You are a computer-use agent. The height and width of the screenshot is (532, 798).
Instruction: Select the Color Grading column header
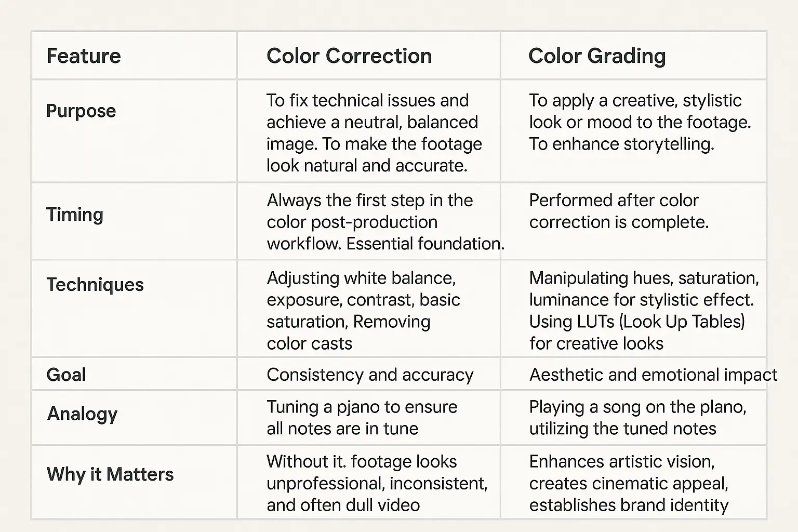point(597,56)
